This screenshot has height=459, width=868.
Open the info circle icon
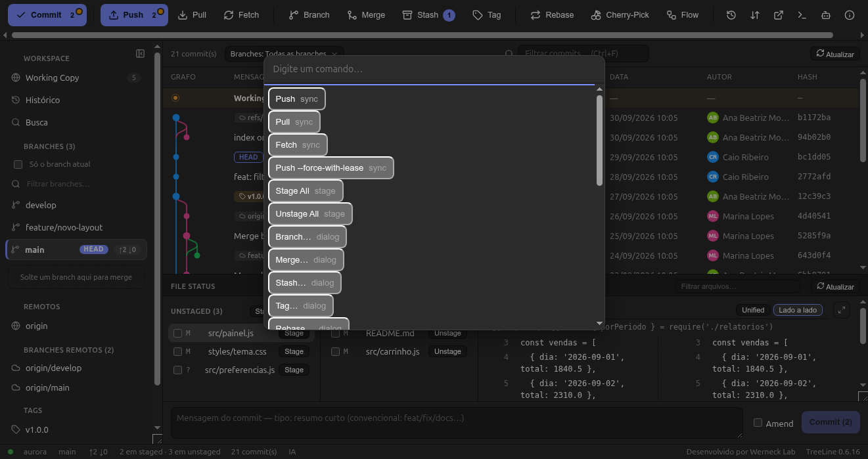click(850, 15)
